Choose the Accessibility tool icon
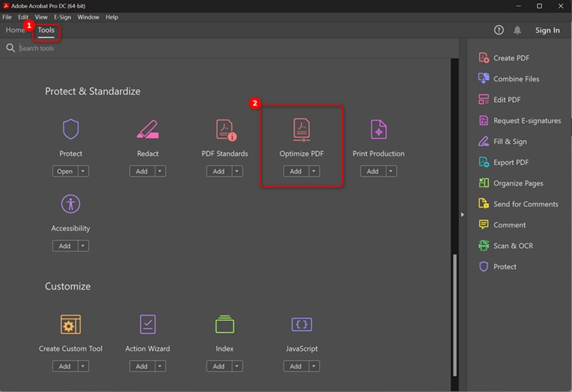Image resolution: width=572 pixels, height=392 pixels. tap(71, 205)
